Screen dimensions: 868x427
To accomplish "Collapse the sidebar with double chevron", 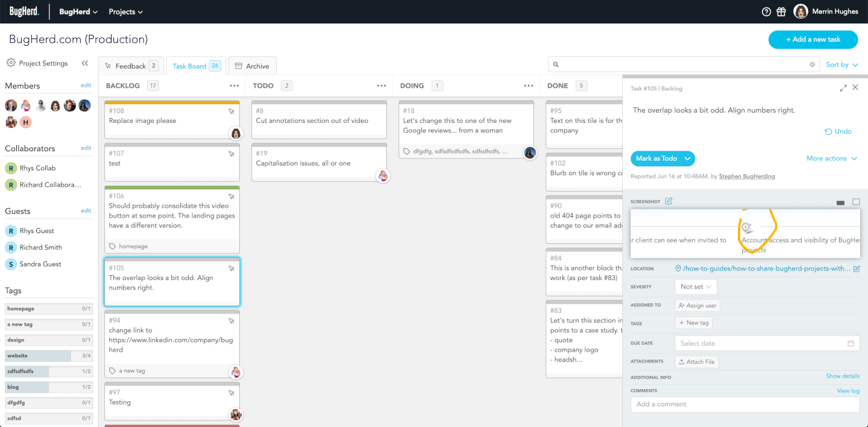I will point(85,63).
